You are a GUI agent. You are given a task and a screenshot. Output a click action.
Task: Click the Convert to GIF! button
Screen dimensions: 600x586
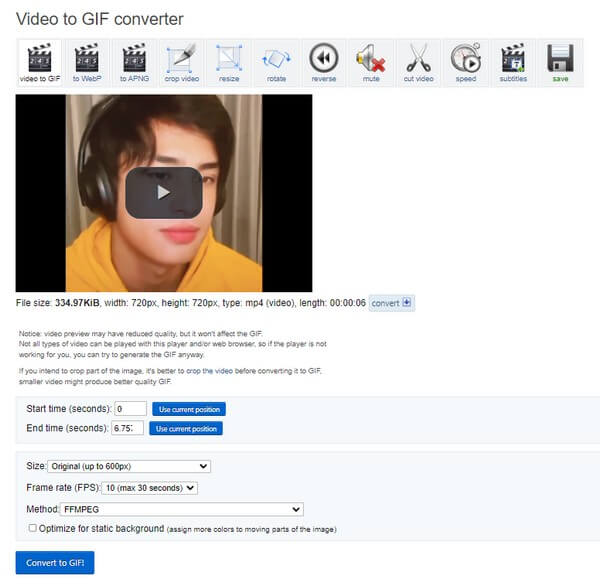pyautogui.click(x=55, y=563)
